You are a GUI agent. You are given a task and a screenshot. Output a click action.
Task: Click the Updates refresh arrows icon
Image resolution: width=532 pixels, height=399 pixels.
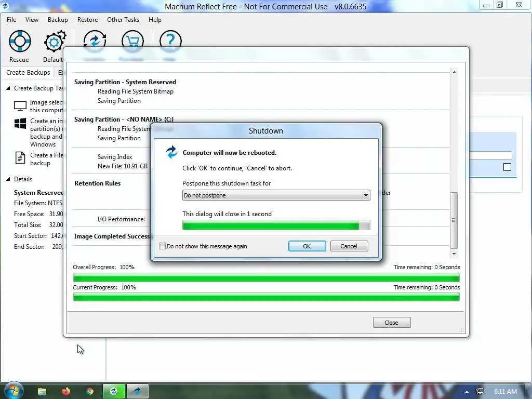point(95,41)
